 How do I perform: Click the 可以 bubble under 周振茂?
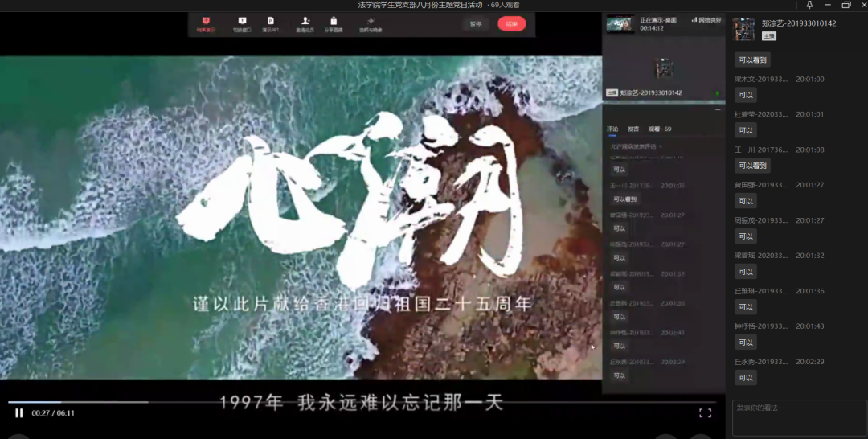click(746, 236)
